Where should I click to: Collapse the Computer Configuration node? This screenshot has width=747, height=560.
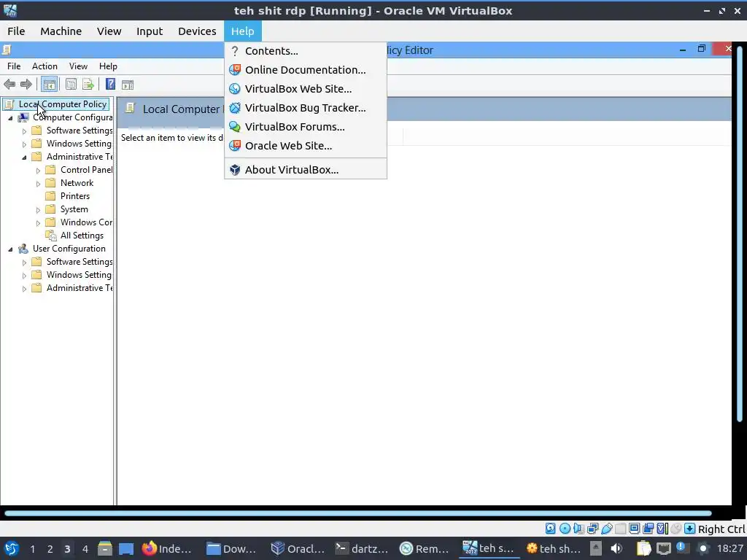pos(10,117)
